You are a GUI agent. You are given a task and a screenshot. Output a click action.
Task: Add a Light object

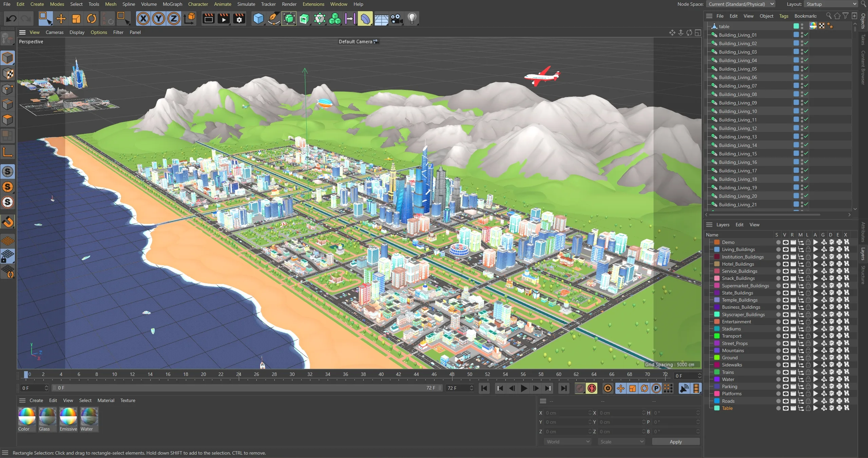tap(412, 19)
